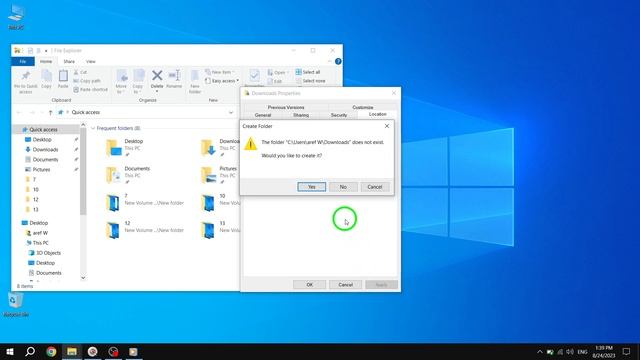Open Chrome from taskbar
Image resolution: width=640 pixels, height=360 pixels.
[x=51, y=351]
